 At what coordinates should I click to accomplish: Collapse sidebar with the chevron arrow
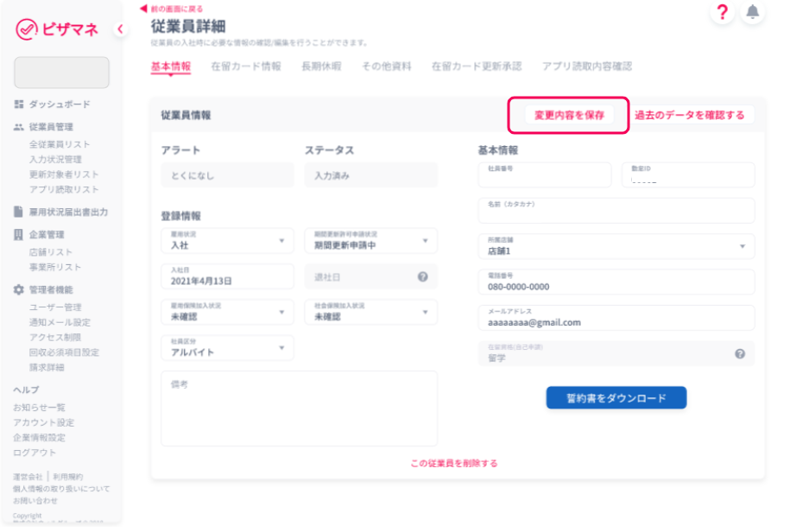coord(120,29)
